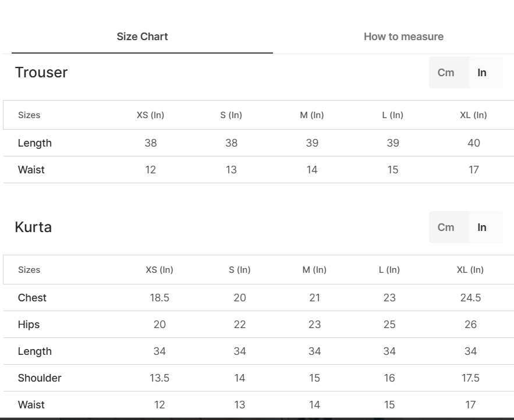Click the Kurta Shoulder row label

pos(40,378)
